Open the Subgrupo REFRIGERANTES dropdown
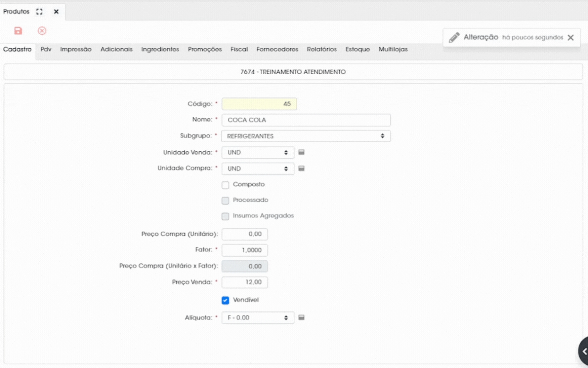Screen dimensions: 588x368 (306, 136)
